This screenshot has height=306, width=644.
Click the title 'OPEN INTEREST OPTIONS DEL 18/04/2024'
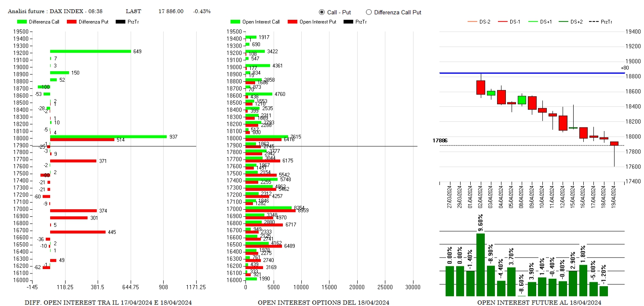click(x=323, y=302)
